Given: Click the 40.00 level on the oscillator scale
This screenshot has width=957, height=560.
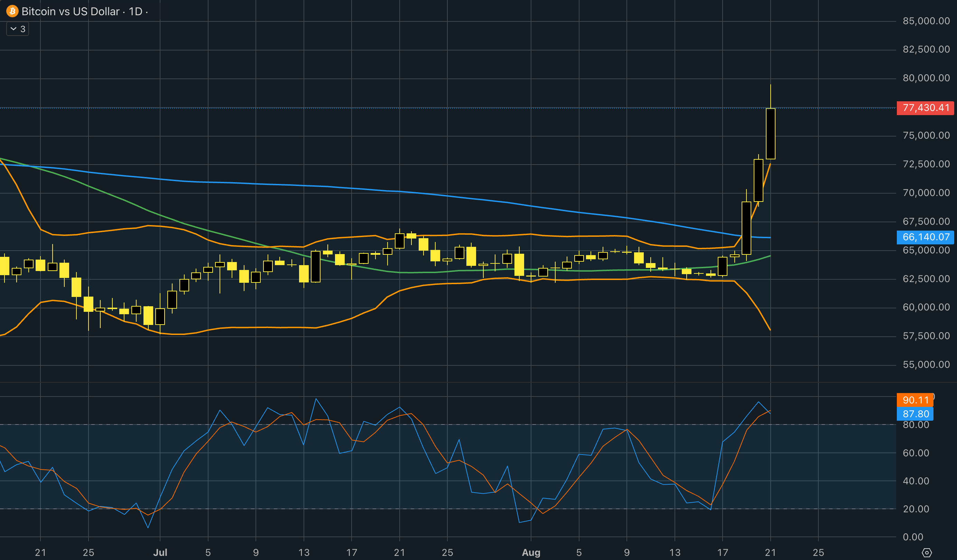Looking at the screenshot, I should (x=916, y=481).
